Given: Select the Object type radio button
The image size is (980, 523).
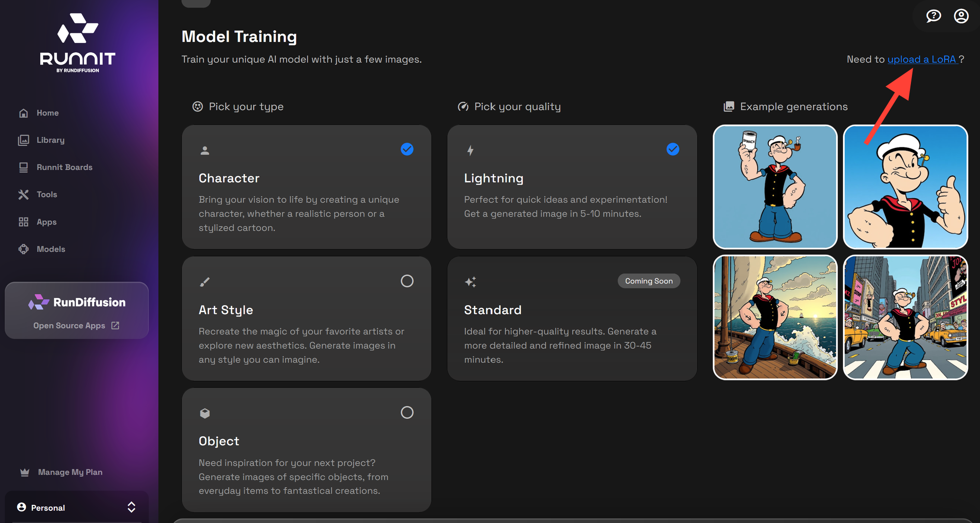Looking at the screenshot, I should point(407,413).
